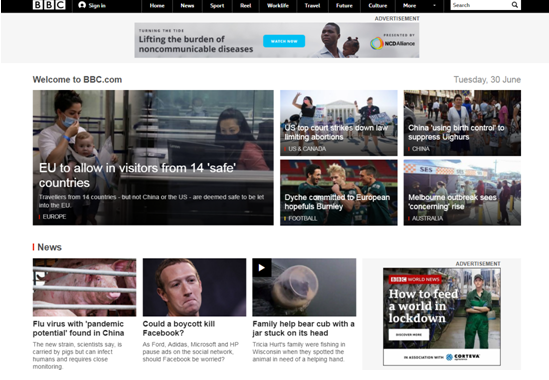Open the Zuckerberg photo thumbnail
Viewport: 549px width, 380px height.
pyautogui.click(x=194, y=287)
